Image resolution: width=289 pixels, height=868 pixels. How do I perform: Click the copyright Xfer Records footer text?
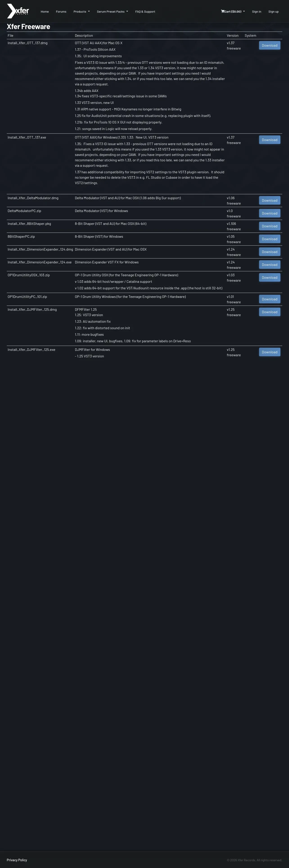pos(254,860)
